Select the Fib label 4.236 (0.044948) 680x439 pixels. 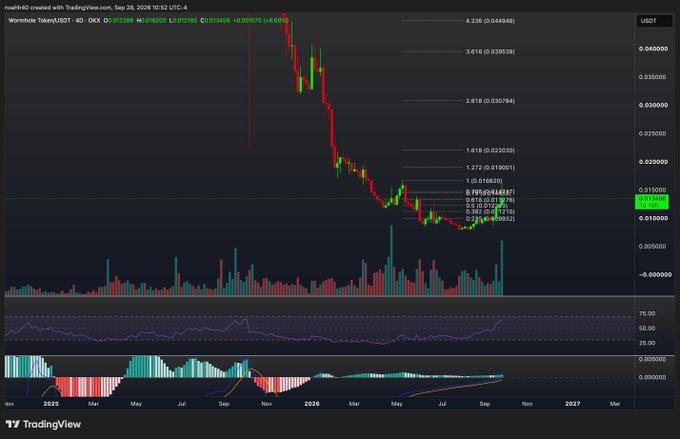(x=490, y=21)
